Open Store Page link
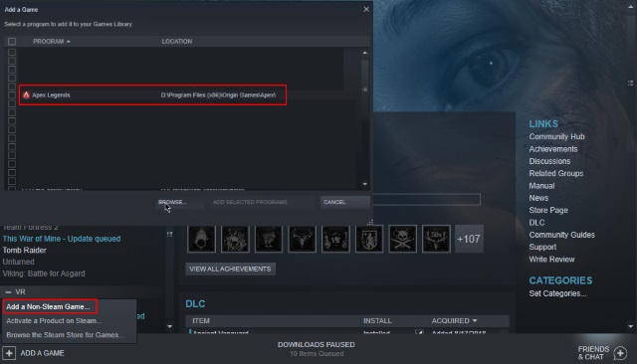 548,210
